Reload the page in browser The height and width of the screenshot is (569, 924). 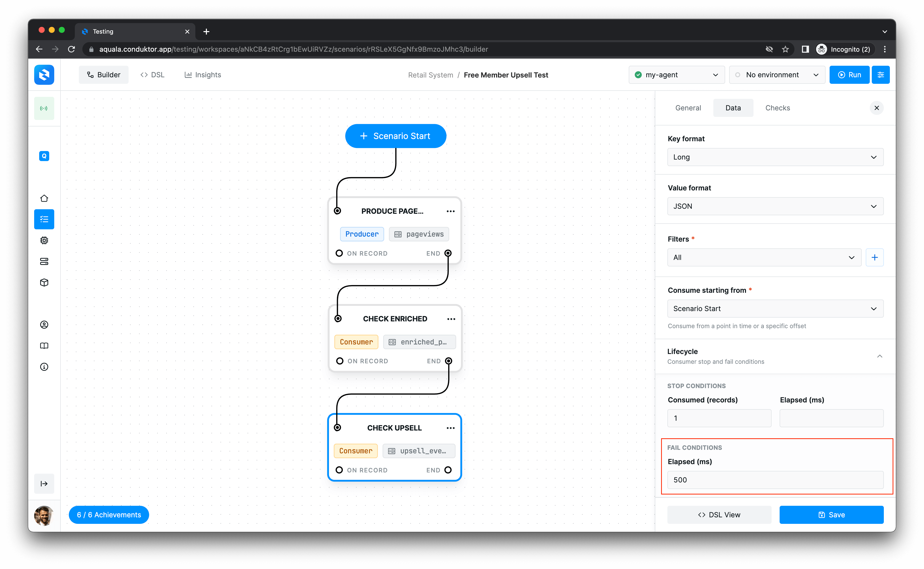(71, 49)
